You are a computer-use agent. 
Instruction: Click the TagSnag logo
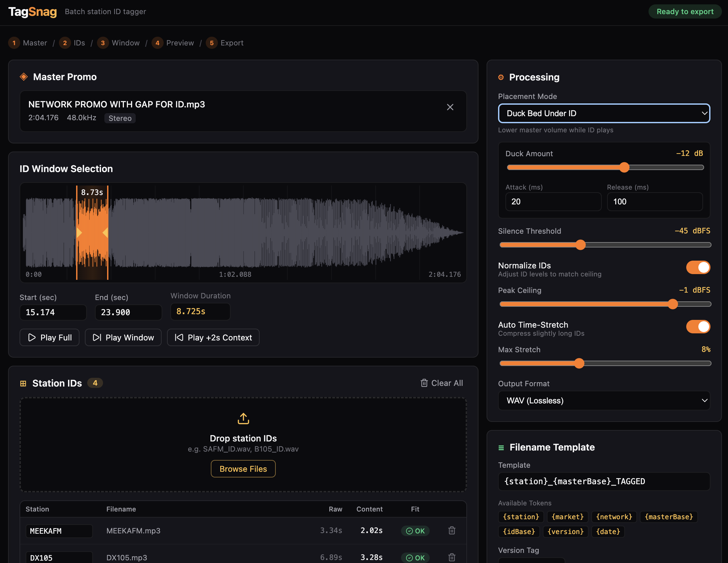[32, 12]
